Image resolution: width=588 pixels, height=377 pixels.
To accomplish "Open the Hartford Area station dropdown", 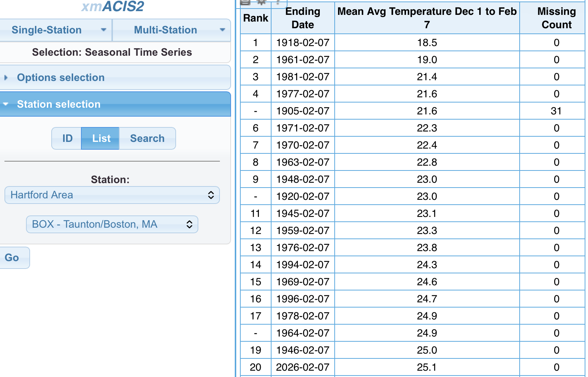I will pos(112,195).
